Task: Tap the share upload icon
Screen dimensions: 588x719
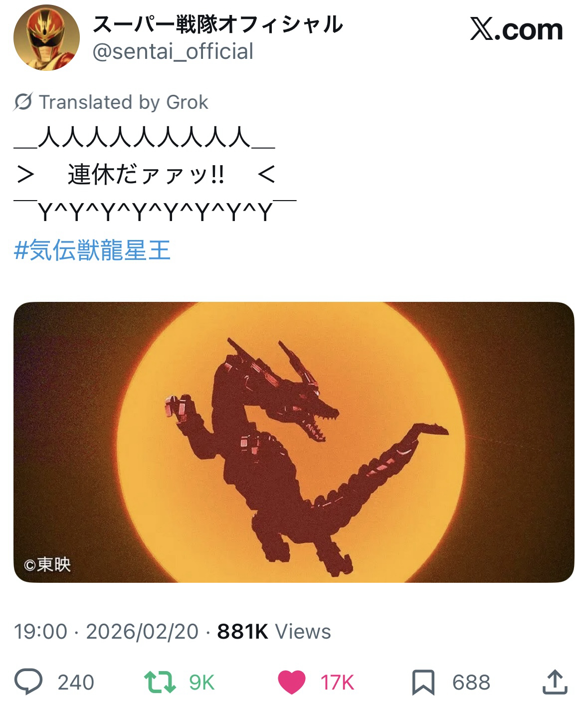Action: point(555,682)
